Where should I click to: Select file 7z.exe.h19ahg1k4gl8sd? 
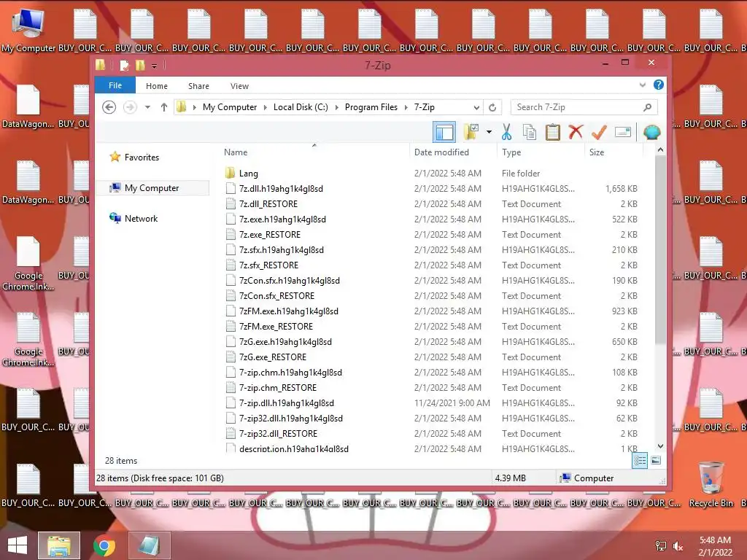point(282,219)
